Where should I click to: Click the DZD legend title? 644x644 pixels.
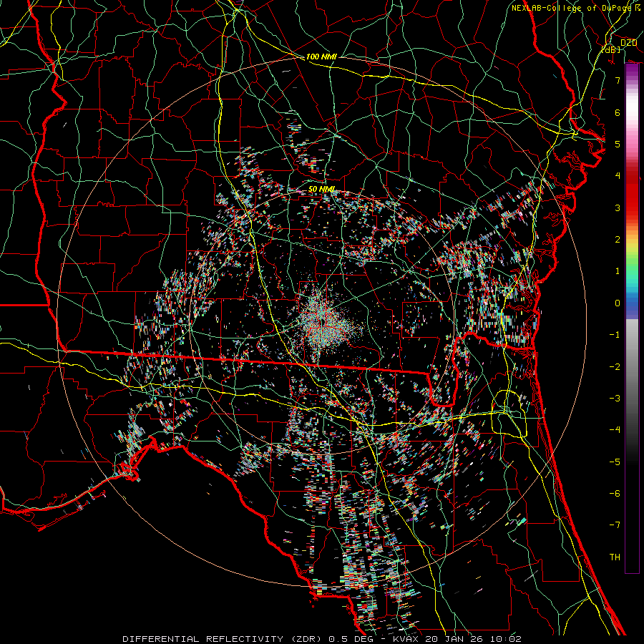point(628,43)
